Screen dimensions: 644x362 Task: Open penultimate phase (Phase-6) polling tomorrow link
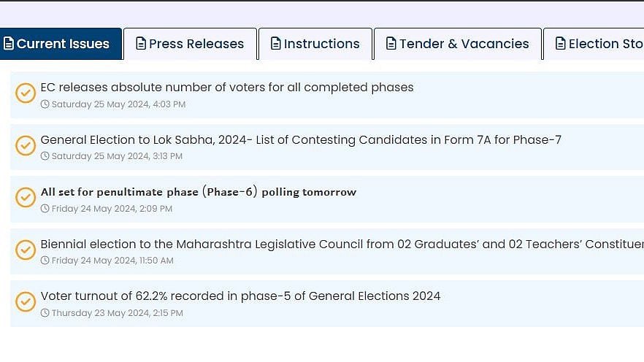199,192
